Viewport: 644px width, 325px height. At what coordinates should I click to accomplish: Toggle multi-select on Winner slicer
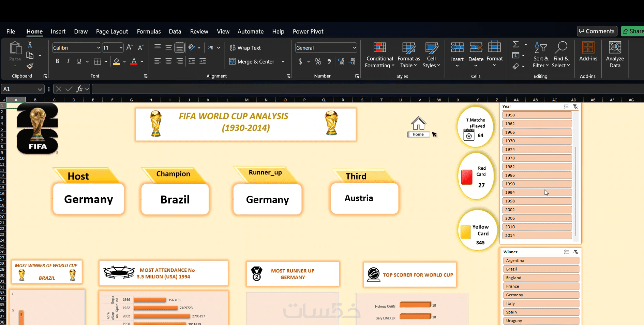click(x=566, y=252)
